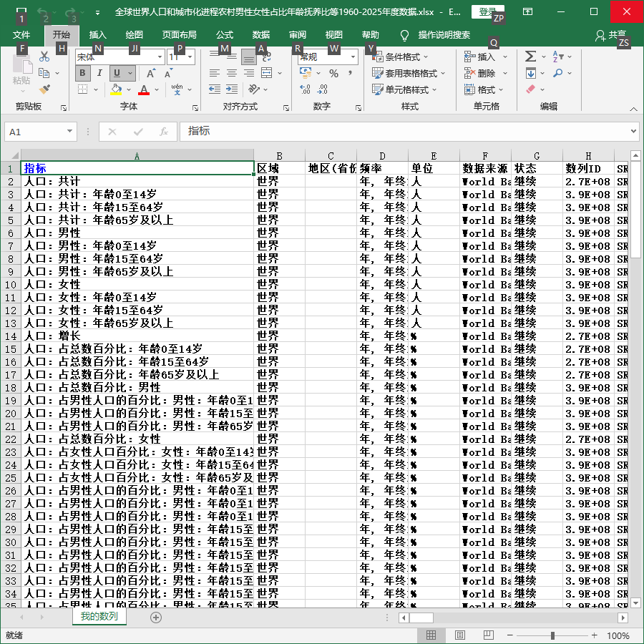Screen dimensions: 644x644
Task: Add a new sheet with the plus button
Action: point(156,618)
